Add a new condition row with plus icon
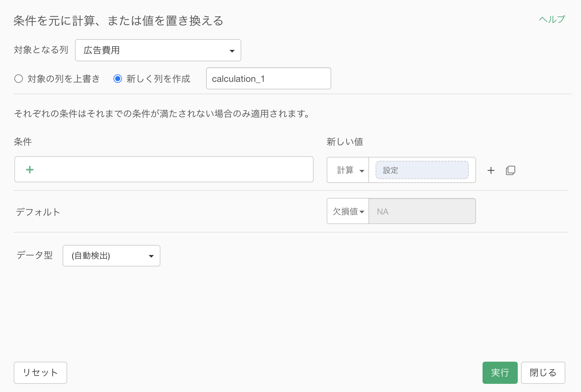This screenshot has width=581, height=392. pos(491,170)
